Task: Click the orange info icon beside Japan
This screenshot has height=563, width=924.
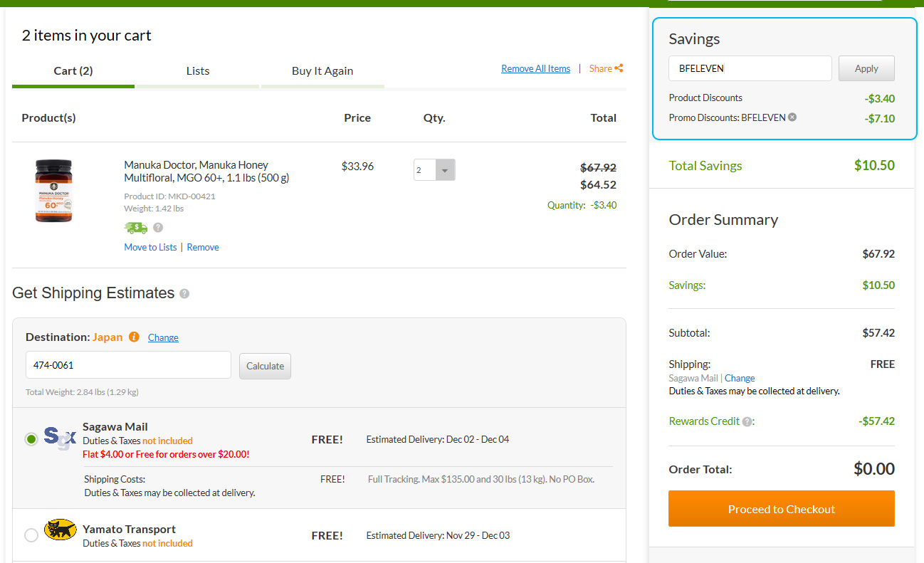Action: click(134, 337)
